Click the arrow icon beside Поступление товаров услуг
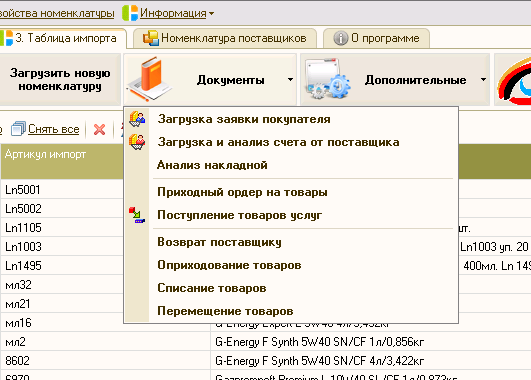Screen dimensions: 531x380 (x=137, y=215)
